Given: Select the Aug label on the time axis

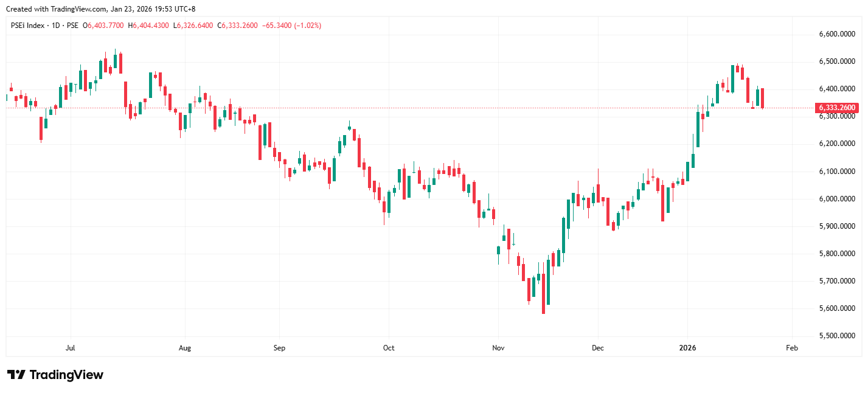Looking at the screenshot, I should click(185, 348).
